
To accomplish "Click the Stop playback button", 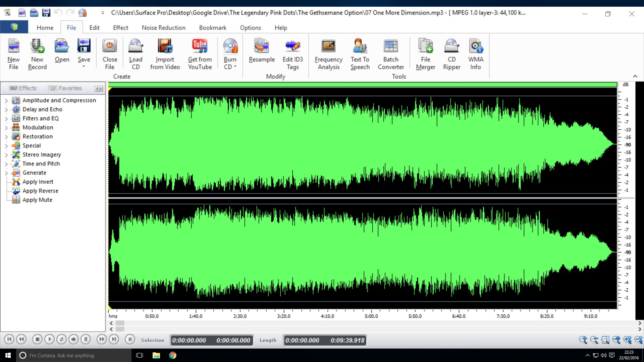I will tap(37, 340).
